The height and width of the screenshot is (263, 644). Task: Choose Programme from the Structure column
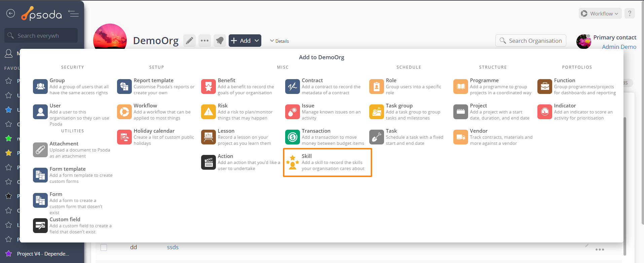click(x=484, y=80)
